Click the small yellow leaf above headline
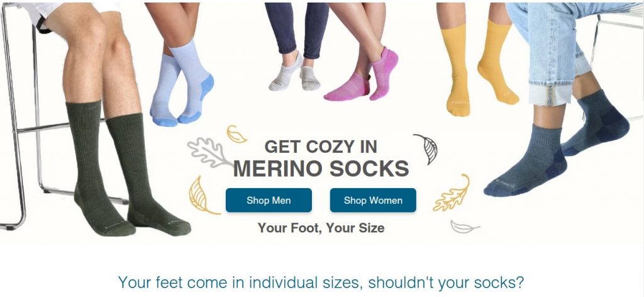The image size is (644, 297). coord(236,134)
